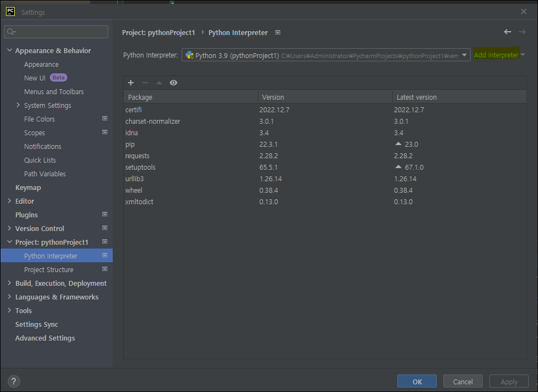Expand Build, Execution, Deployment section
Screen dimensions: 538x392
[x=10, y=283]
